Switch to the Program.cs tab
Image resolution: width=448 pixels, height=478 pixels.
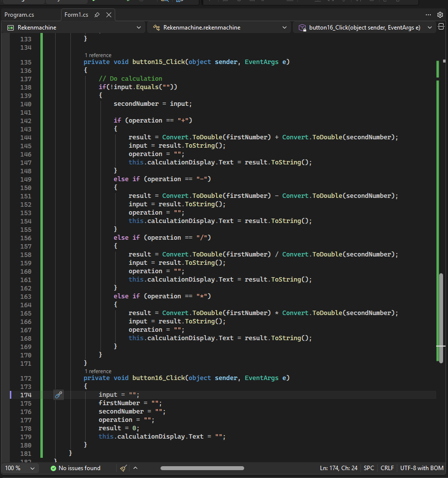[19, 15]
